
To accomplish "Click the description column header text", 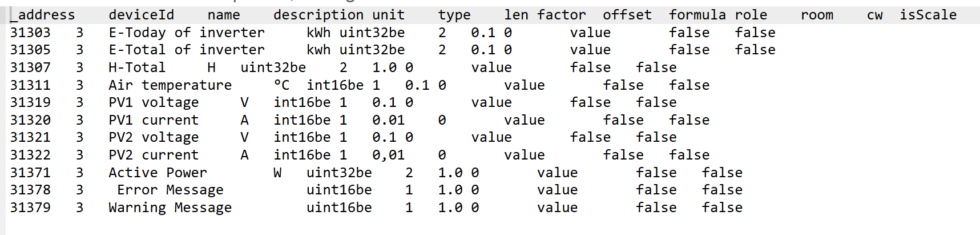I will pyautogui.click(x=318, y=15).
